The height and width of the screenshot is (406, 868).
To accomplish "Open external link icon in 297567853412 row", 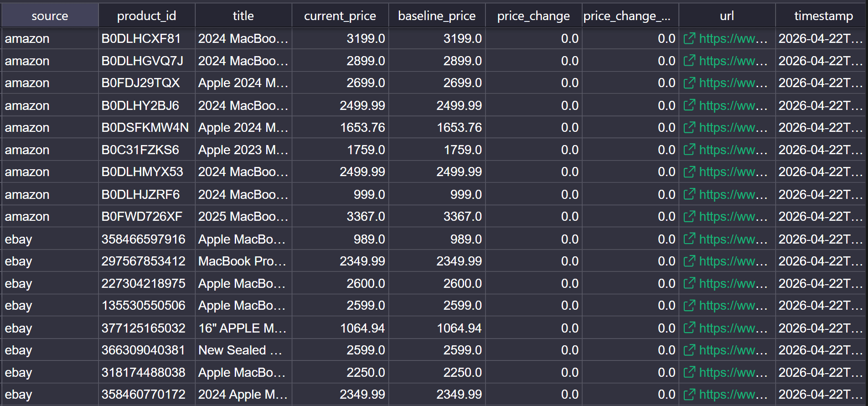I will pos(689,261).
